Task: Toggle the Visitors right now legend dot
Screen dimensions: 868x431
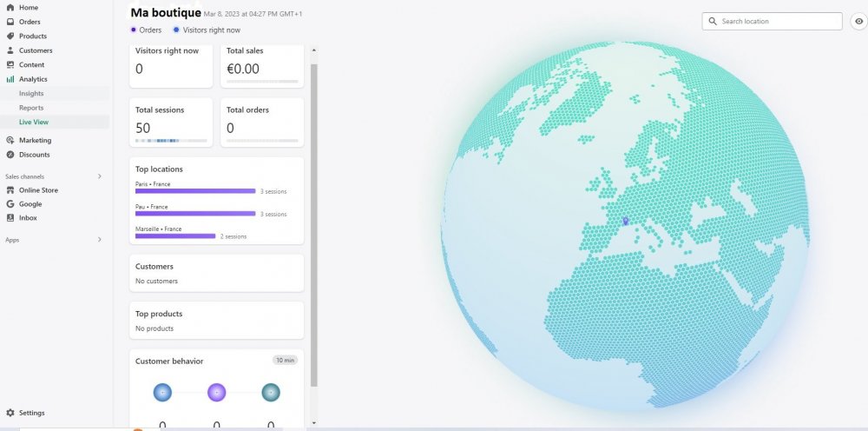Action: (176, 30)
